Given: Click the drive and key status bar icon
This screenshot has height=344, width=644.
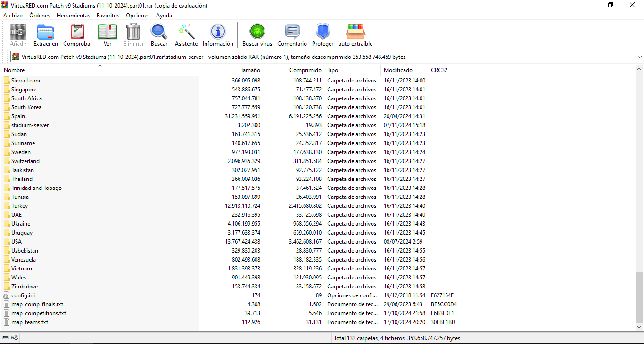Looking at the screenshot, I should coord(10,338).
